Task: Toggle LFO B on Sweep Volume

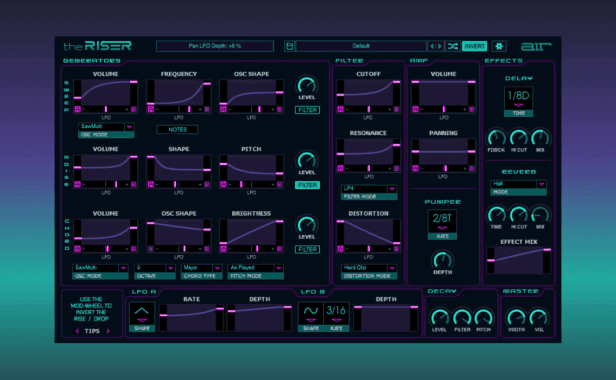Action: pos(134,109)
